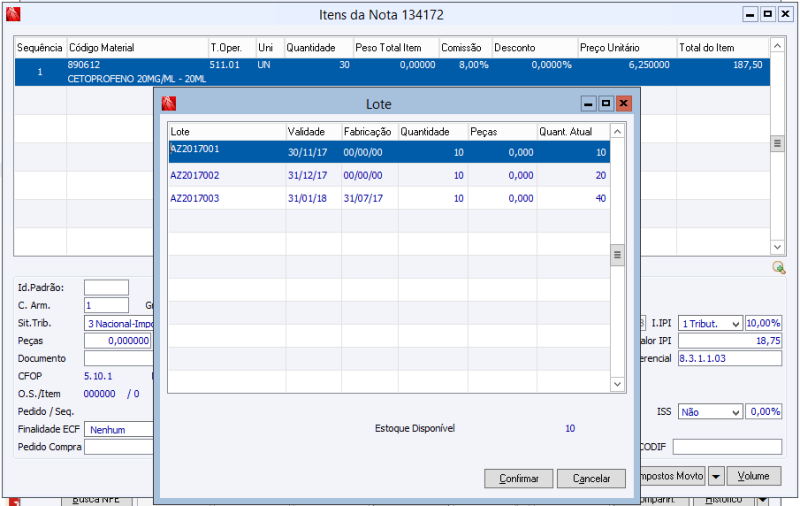Click the field with 8.3.1.1.03

pyautogui.click(x=730, y=358)
